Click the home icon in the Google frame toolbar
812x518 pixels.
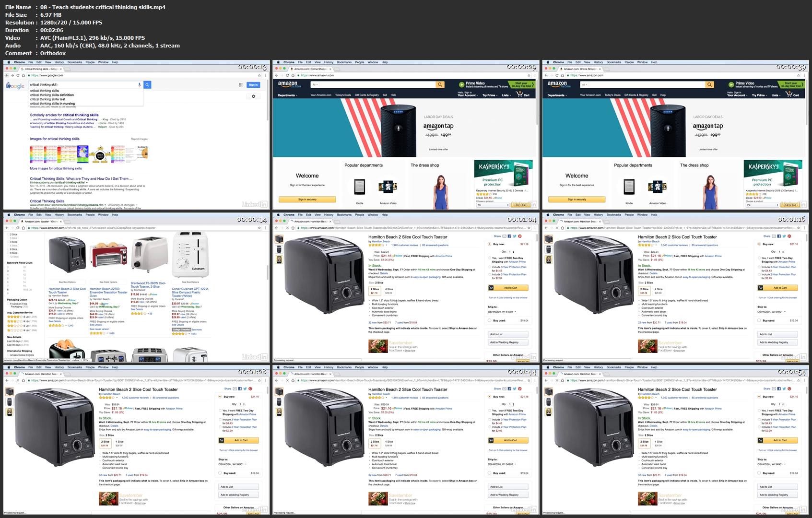click(24, 75)
